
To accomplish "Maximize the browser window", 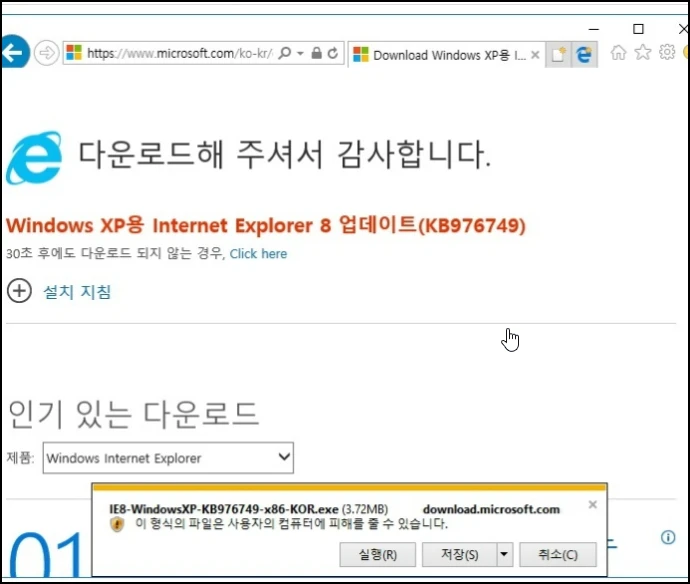I will 638,29.
